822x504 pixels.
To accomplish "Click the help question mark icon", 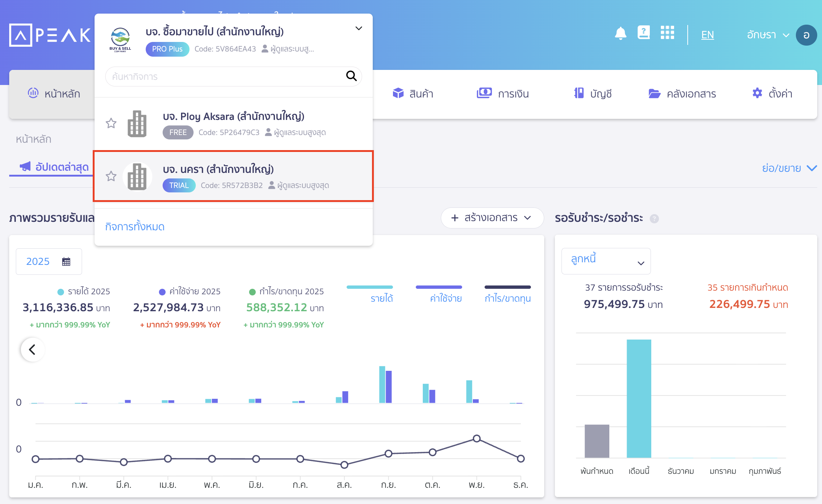I will pyautogui.click(x=644, y=33).
